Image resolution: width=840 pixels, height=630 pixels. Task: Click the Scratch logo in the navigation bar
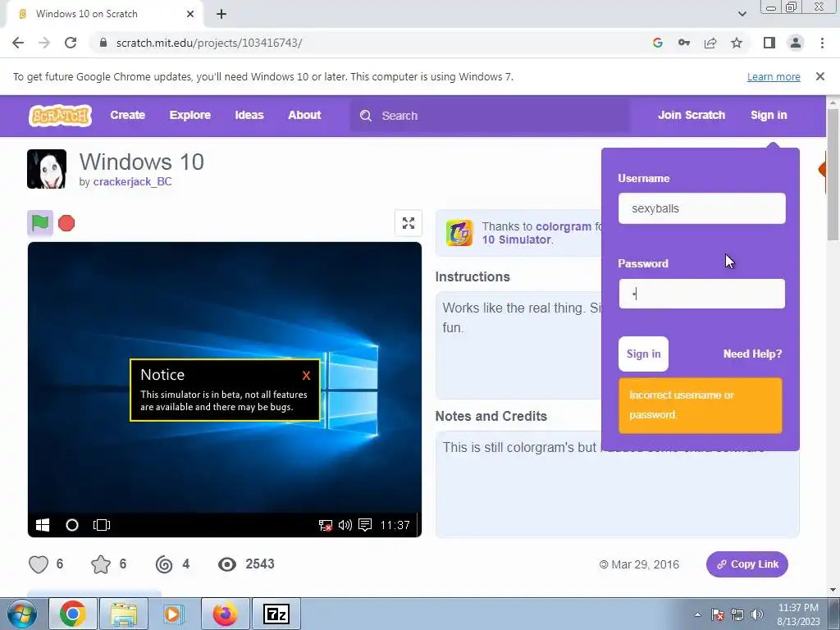coord(60,115)
